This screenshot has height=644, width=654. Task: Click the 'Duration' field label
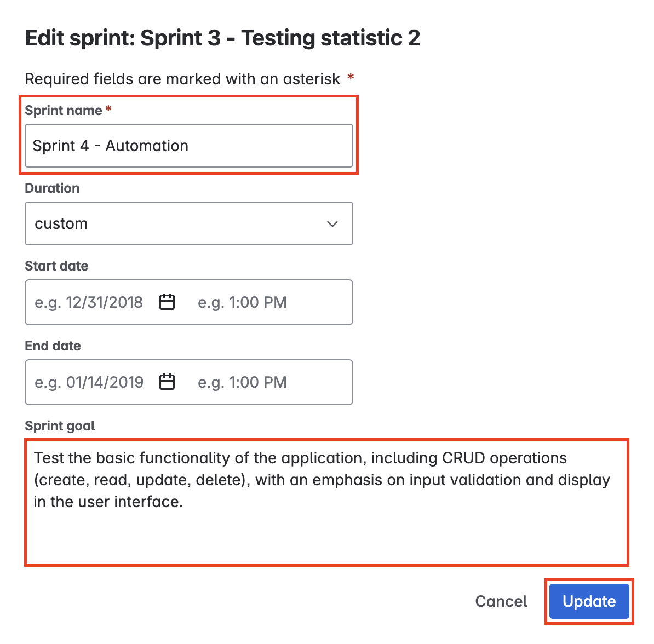(x=52, y=188)
